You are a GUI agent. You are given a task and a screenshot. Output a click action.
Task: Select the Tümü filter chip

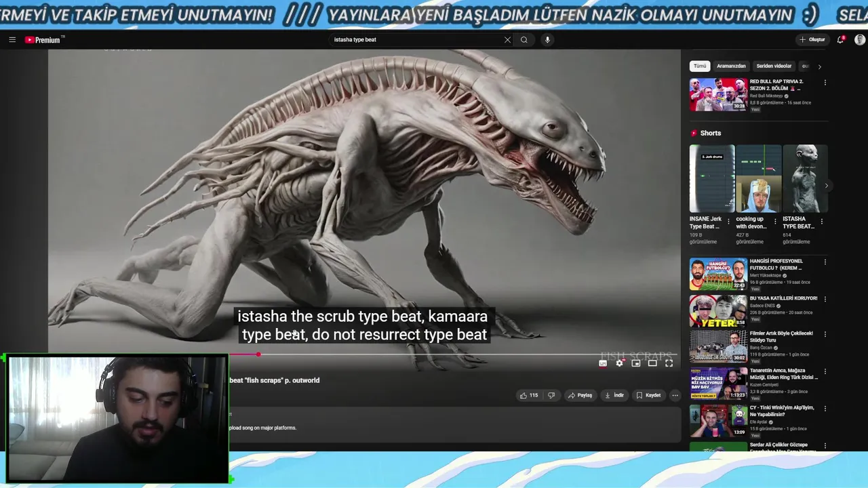click(700, 66)
